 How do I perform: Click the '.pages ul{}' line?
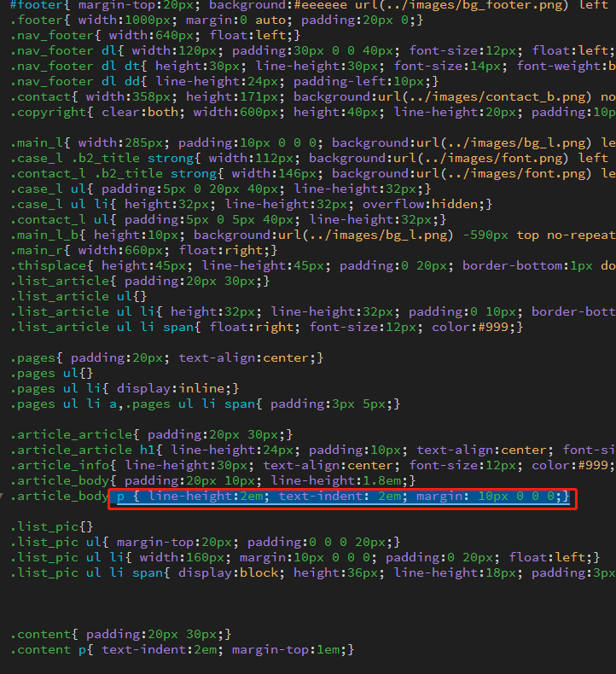point(51,373)
